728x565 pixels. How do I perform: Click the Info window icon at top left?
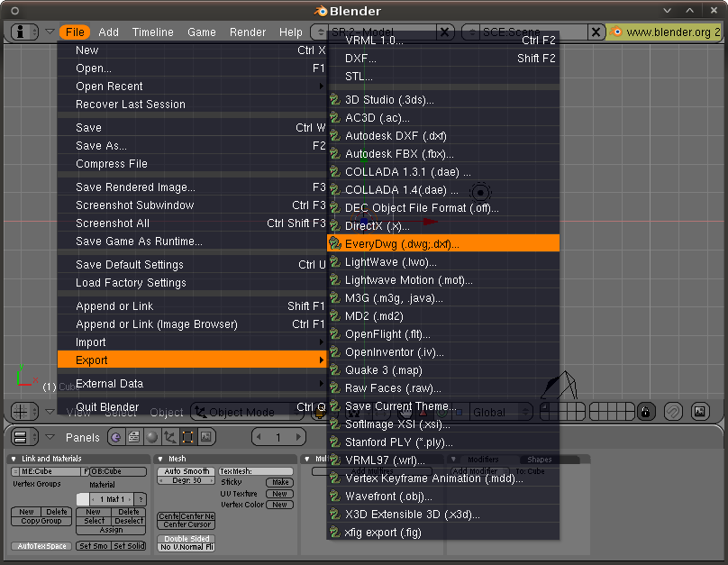click(21, 32)
